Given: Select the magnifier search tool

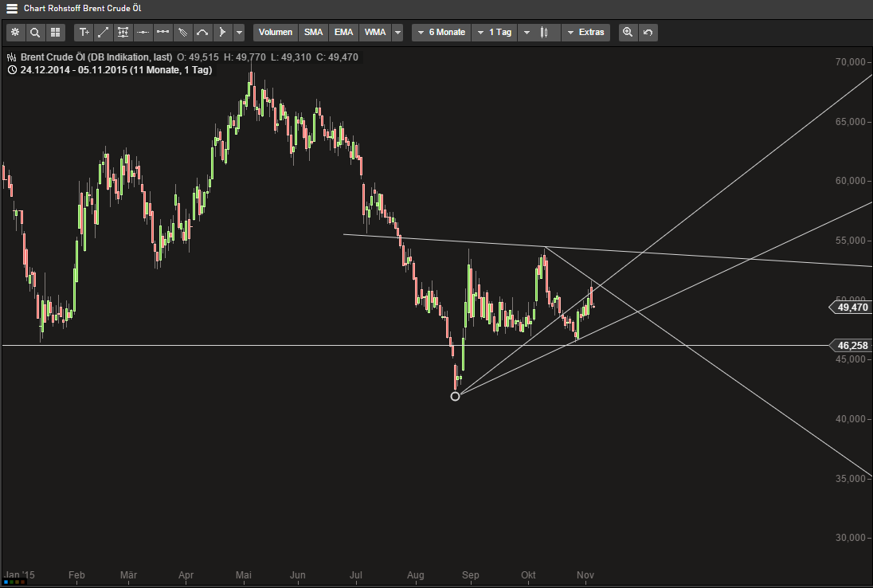Looking at the screenshot, I should [x=34, y=32].
